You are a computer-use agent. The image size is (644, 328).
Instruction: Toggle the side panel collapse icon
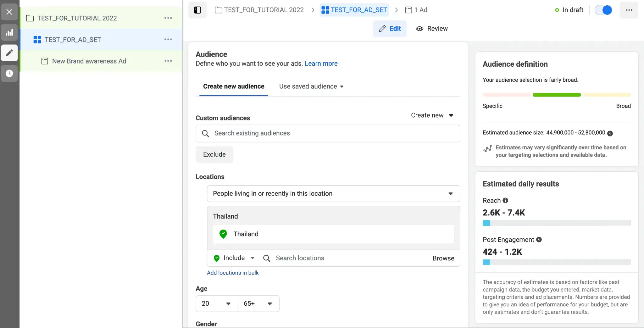(197, 10)
